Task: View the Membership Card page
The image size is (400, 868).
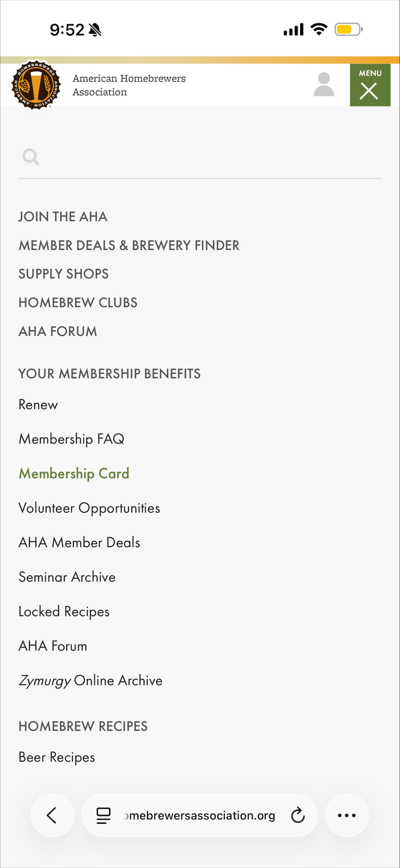Action: click(x=74, y=474)
